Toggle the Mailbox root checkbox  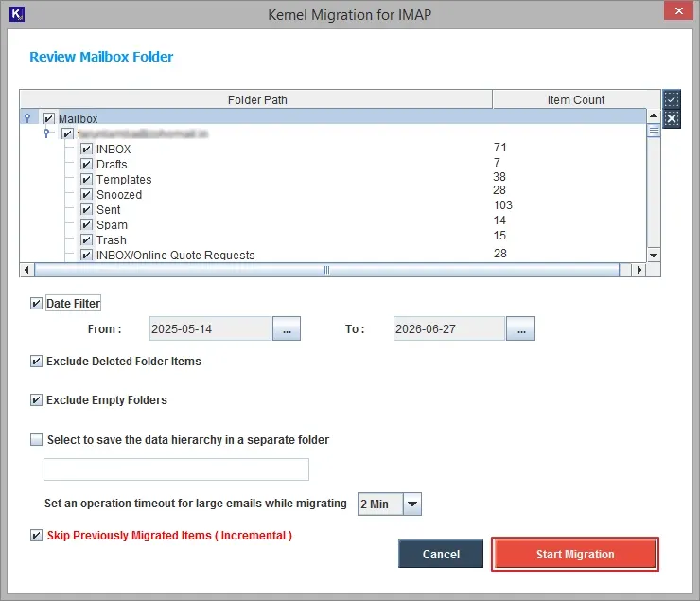48,118
